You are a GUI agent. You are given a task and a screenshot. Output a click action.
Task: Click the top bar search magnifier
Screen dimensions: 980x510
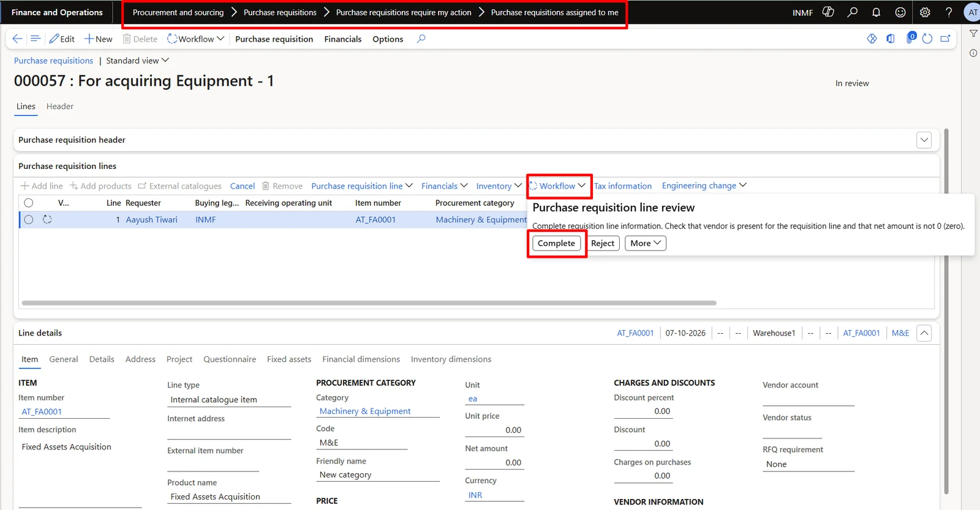coord(852,12)
